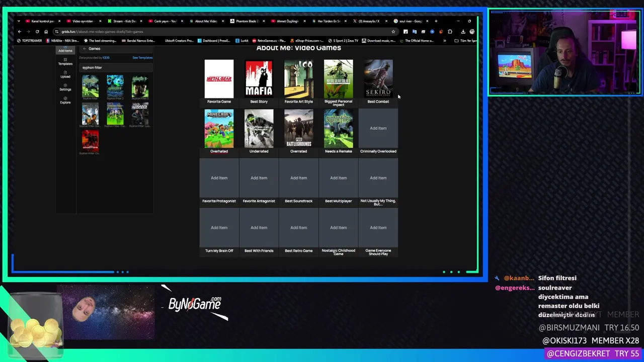Viewport: 644px width, 362px height.
Task: Open the Add Items sidebar panel
Action: [65, 49]
